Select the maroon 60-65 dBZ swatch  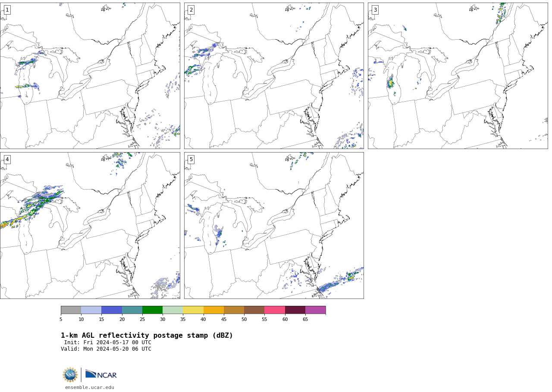[x=295, y=310]
